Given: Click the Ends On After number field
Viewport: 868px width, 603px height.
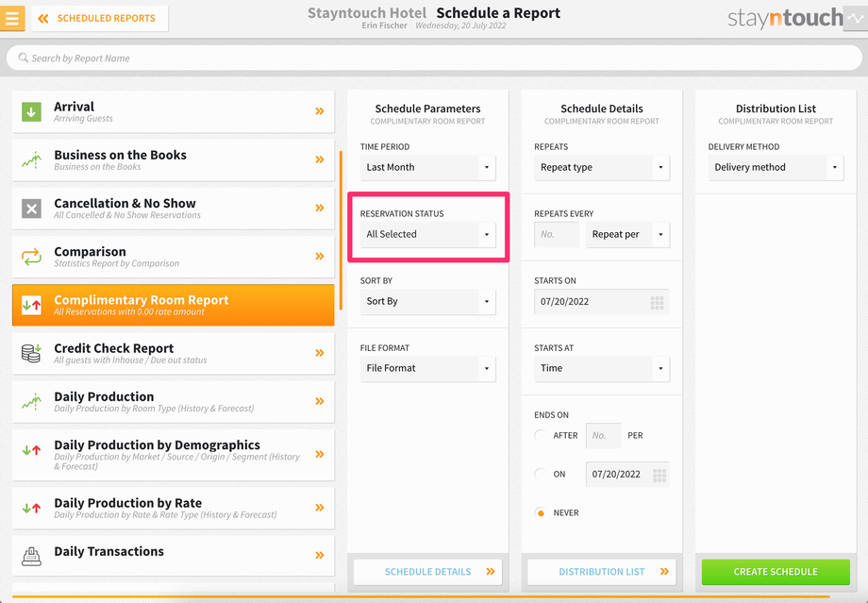Looking at the screenshot, I should pyautogui.click(x=604, y=435).
